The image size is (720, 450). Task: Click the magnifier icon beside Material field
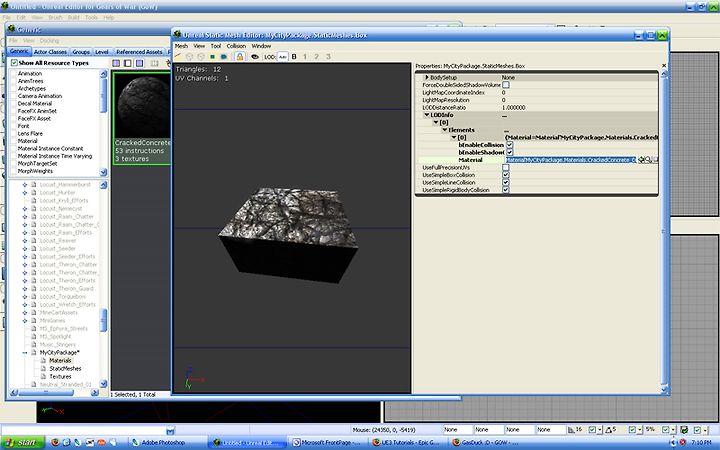pyautogui.click(x=648, y=160)
